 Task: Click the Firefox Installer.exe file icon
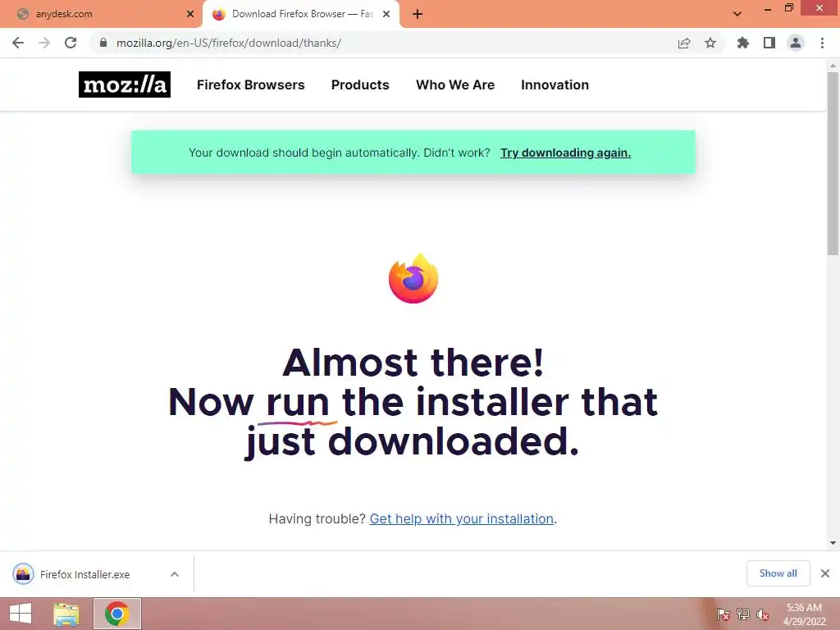point(23,574)
